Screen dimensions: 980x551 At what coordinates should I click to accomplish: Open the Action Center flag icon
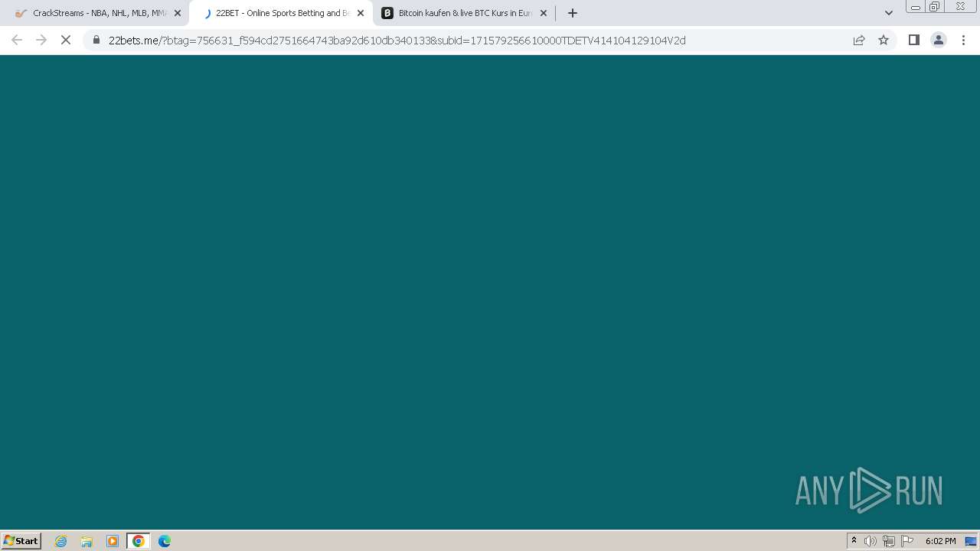pyautogui.click(x=907, y=541)
